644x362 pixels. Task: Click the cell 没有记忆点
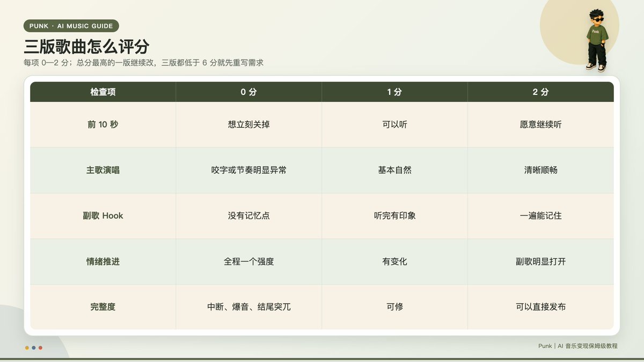249,216
